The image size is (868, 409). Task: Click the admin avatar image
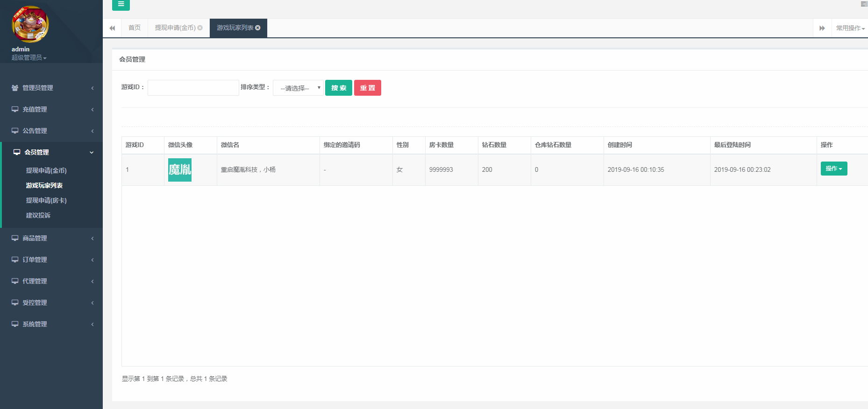point(30,24)
